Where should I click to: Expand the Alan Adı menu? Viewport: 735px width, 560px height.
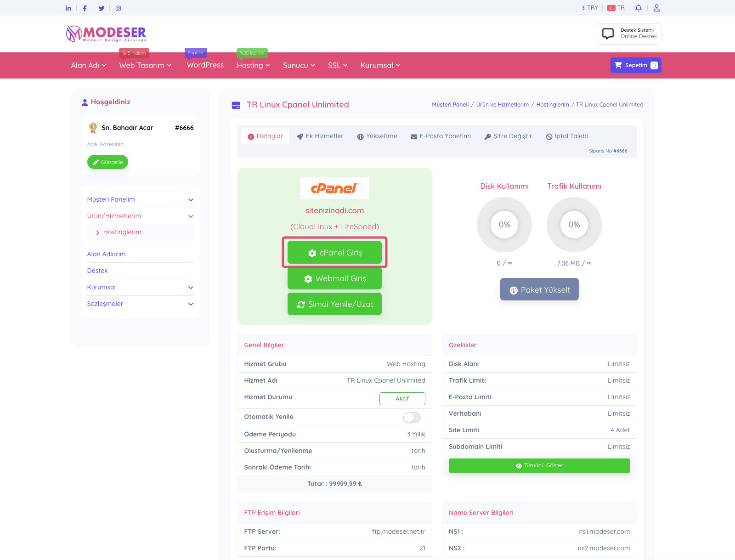[89, 65]
